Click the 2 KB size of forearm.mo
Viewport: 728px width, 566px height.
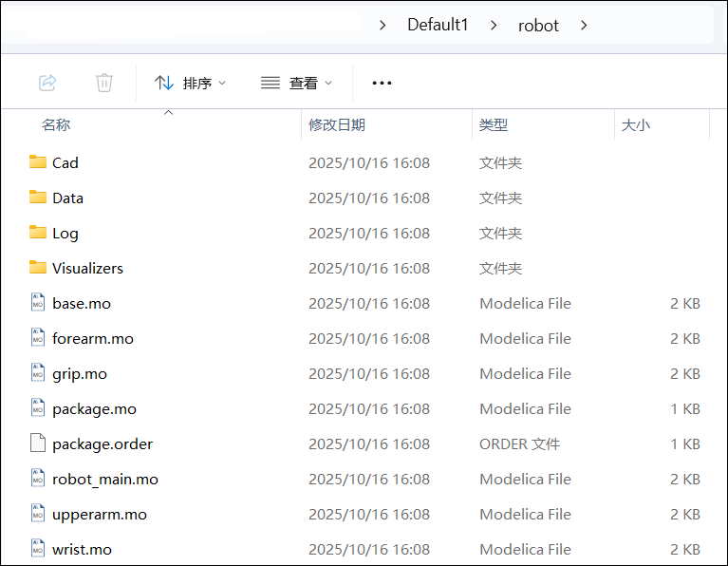coord(685,339)
